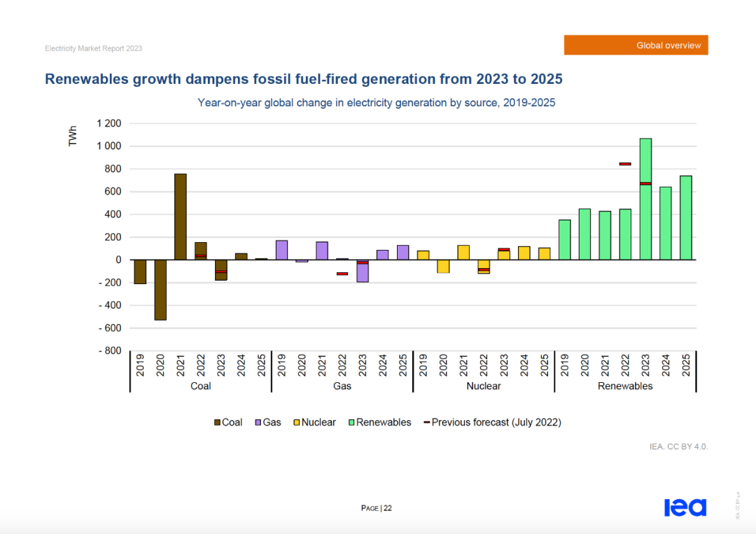This screenshot has height=534, width=756.
Task: Click the chart title about renewables growth
Action: point(304,79)
